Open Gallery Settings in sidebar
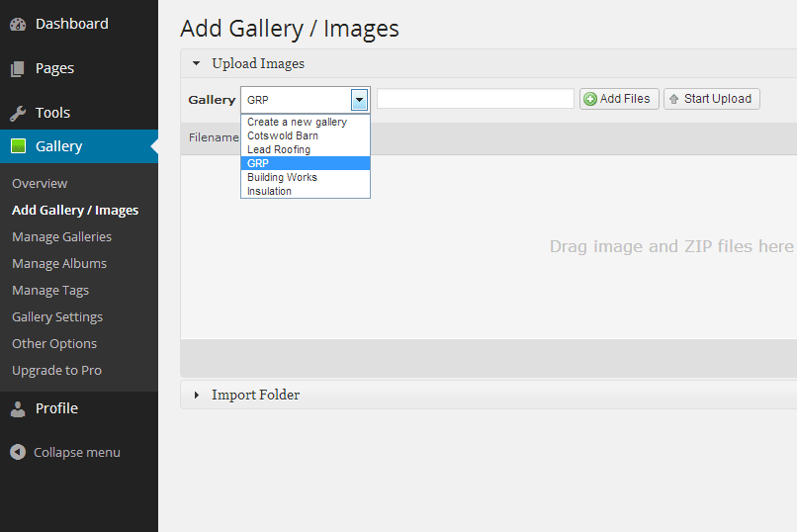This screenshot has width=797, height=532. click(57, 317)
